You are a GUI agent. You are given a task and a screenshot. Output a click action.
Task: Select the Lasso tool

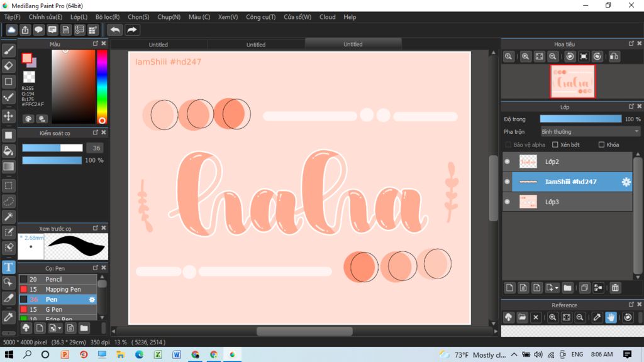pos(9,201)
